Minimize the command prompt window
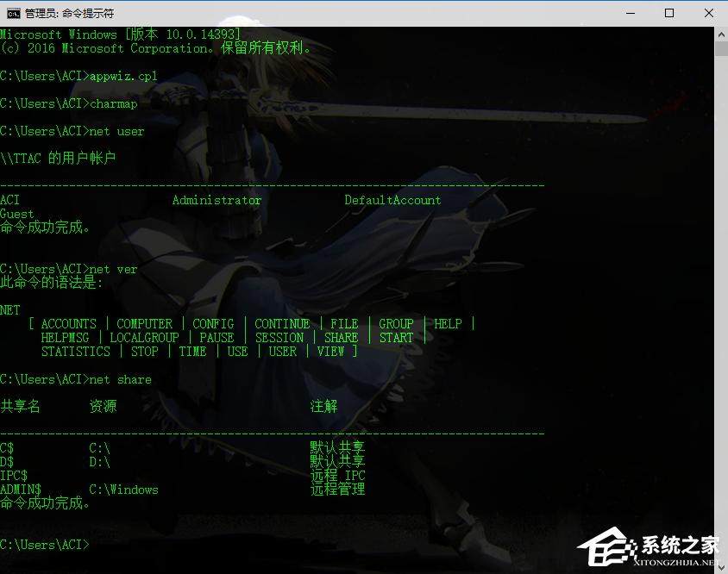Viewport: 728px width, 574px height. point(630,13)
